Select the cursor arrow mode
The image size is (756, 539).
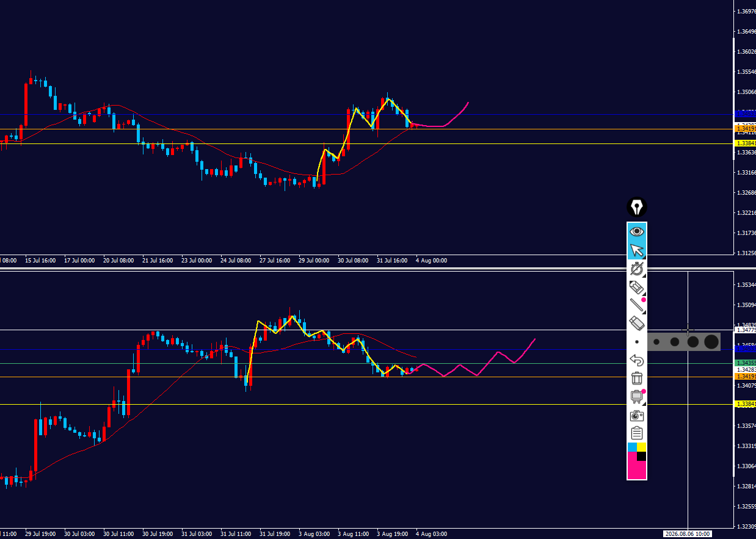click(637, 250)
